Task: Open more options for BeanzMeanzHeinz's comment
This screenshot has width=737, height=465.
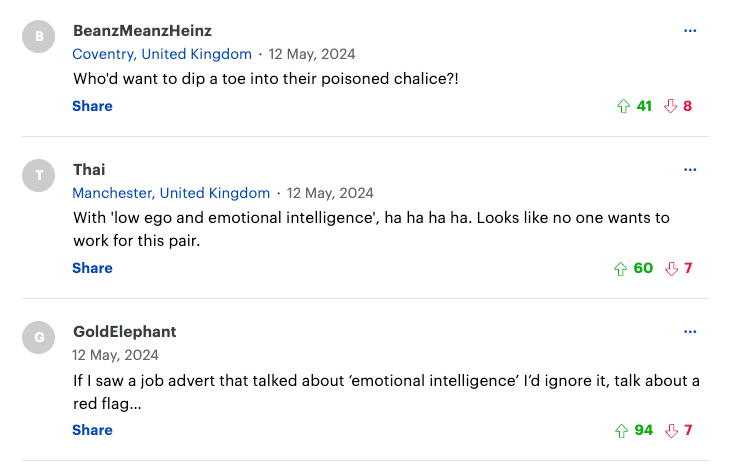Action: [689, 31]
